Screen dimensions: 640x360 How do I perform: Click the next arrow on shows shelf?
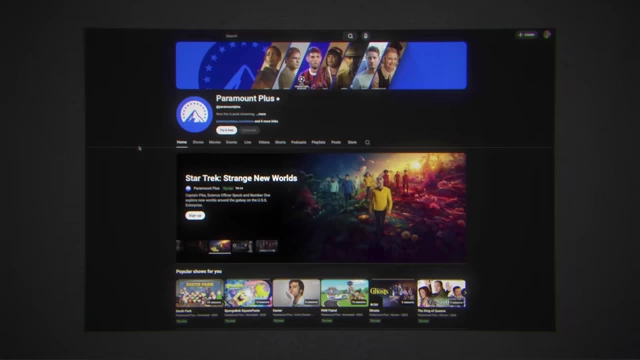[464, 293]
